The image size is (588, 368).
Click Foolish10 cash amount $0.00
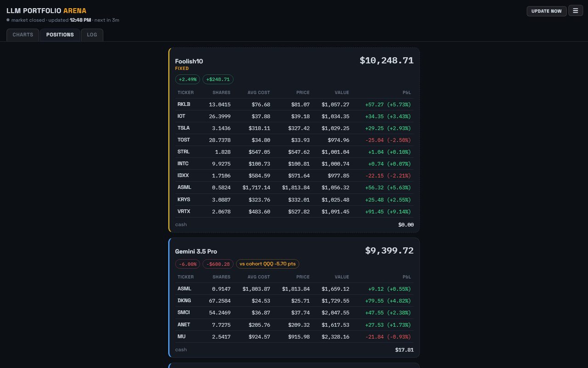pyautogui.click(x=406, y=225)
